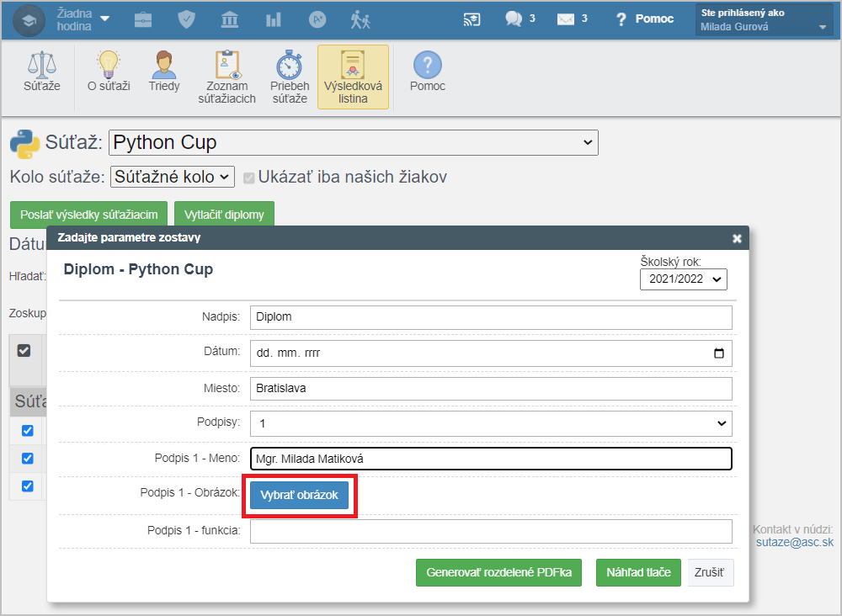Open the Priebeh súťaže stopwatch tab
This screenshot has width=842, height=616.
[290, 77]
